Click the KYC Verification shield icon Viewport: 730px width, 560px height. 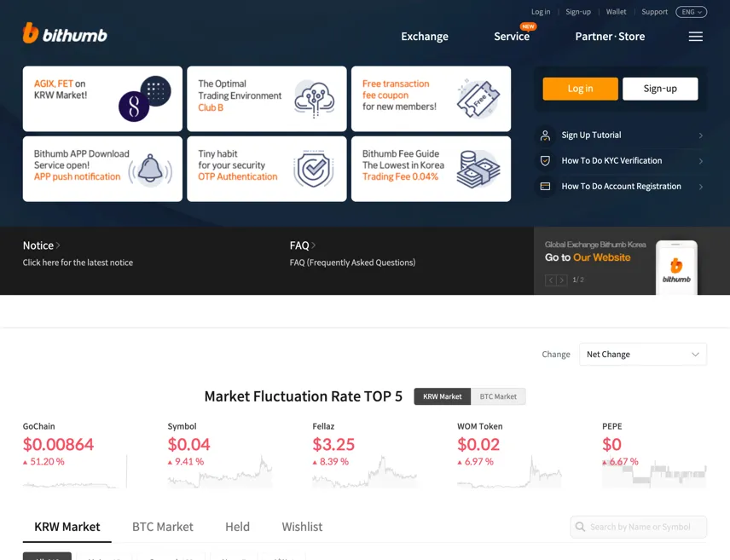pos(545,161)
